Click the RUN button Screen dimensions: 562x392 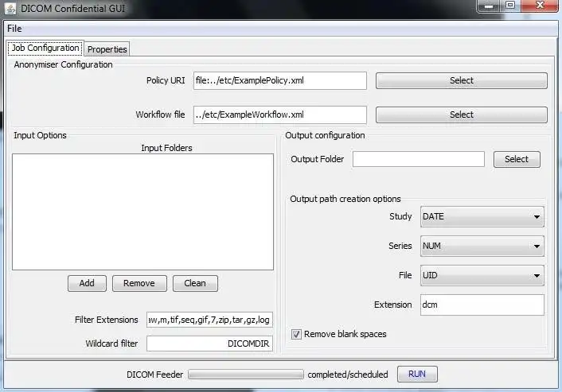point(417,374)
